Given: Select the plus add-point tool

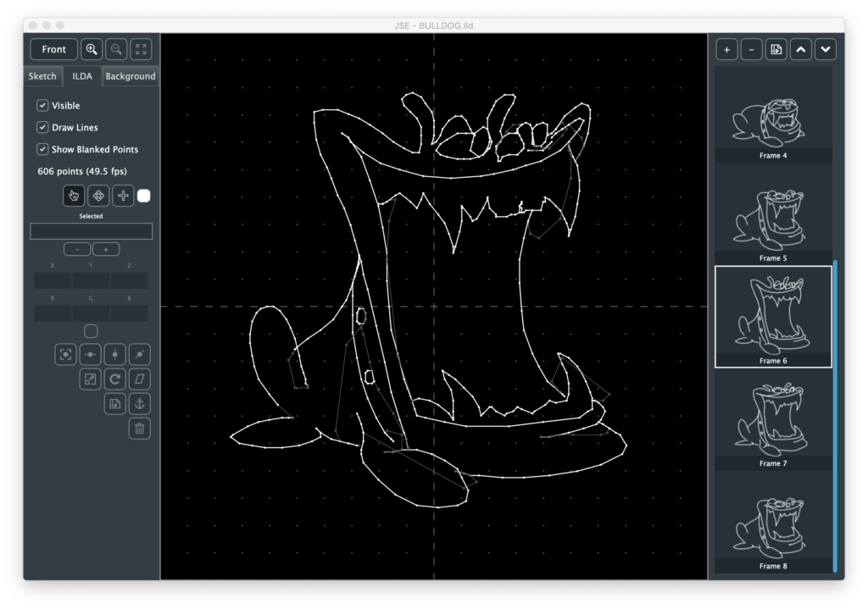Looking at the screenshot, I should tap(123, 196).
